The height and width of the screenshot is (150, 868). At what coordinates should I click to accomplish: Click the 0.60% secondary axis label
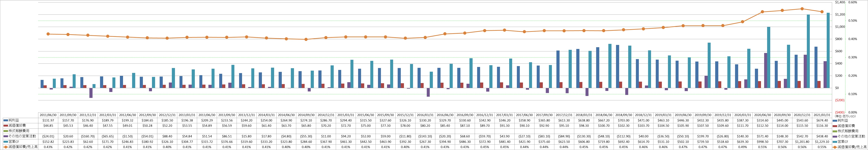pyautogui.click(x=852, y=2)
